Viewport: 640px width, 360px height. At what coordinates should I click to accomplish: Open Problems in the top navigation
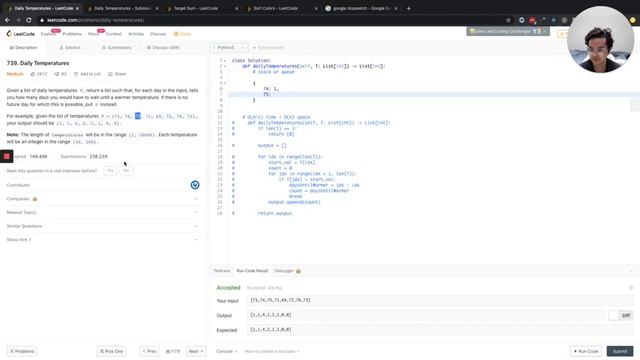[72, 34]
